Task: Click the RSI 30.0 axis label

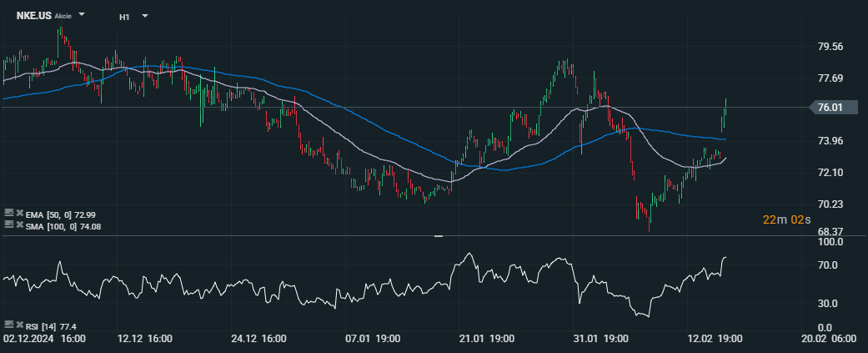Action: (x=828, y=304)
